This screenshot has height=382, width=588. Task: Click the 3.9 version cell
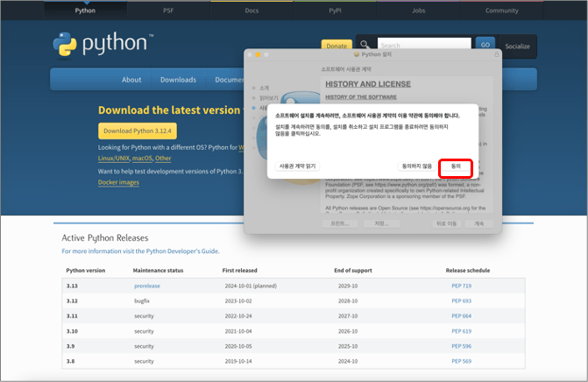tap(70, 346)
